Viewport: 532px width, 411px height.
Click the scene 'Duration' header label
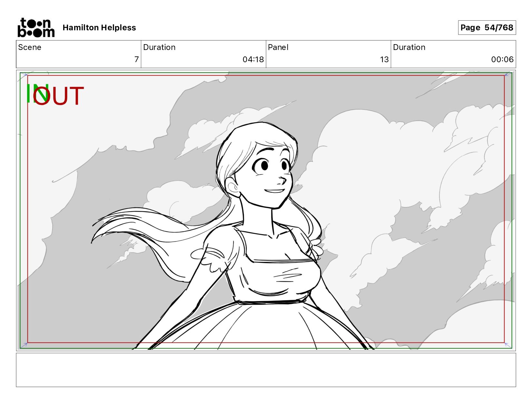(159, 47)
